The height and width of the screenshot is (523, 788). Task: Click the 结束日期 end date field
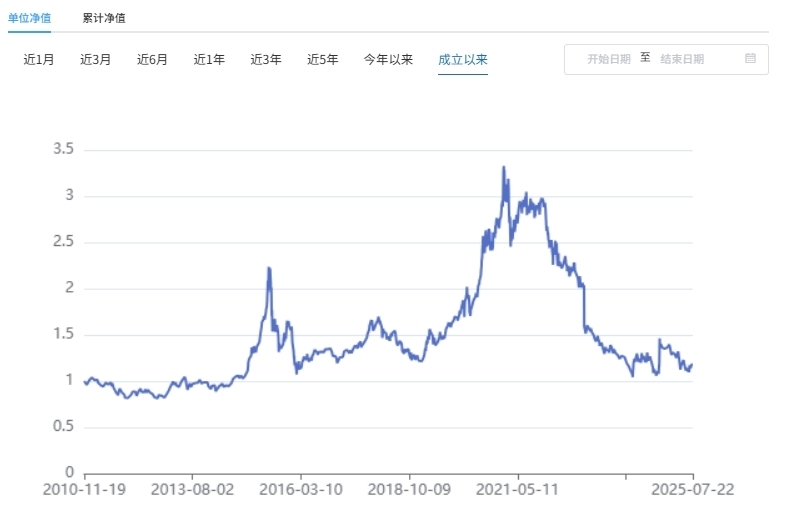pos(682,59)
